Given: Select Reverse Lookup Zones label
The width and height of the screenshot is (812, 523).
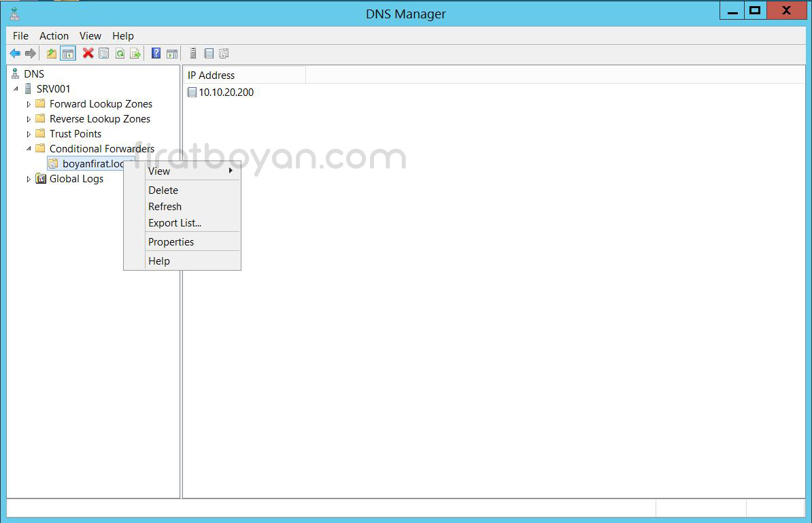Looking at the screenshot, I should pyautogui.click(x=100, y=119).
